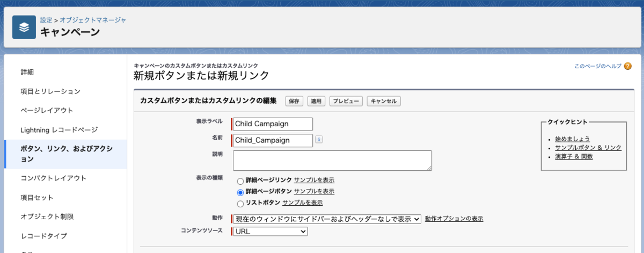Screen dimensions: 644x253
Task: Click サンプルを表示 next to リストボタン
Action: click(302, 203)
